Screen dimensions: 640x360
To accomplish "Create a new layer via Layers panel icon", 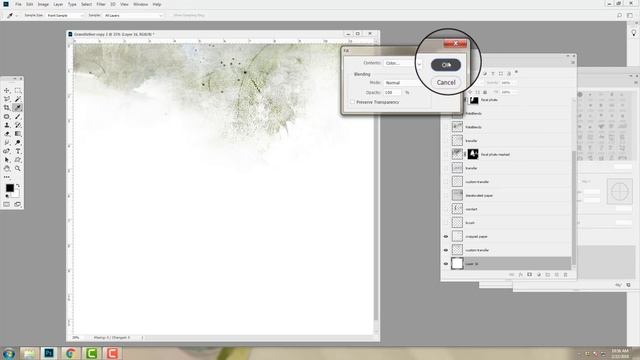I will pyautogui.click(x=557, y=275).
